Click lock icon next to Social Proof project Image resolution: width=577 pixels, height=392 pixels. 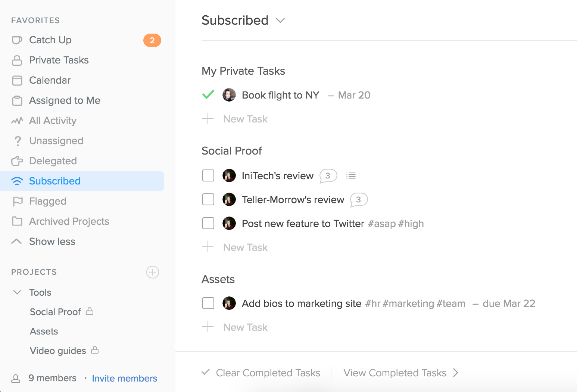tap(90, 311)
